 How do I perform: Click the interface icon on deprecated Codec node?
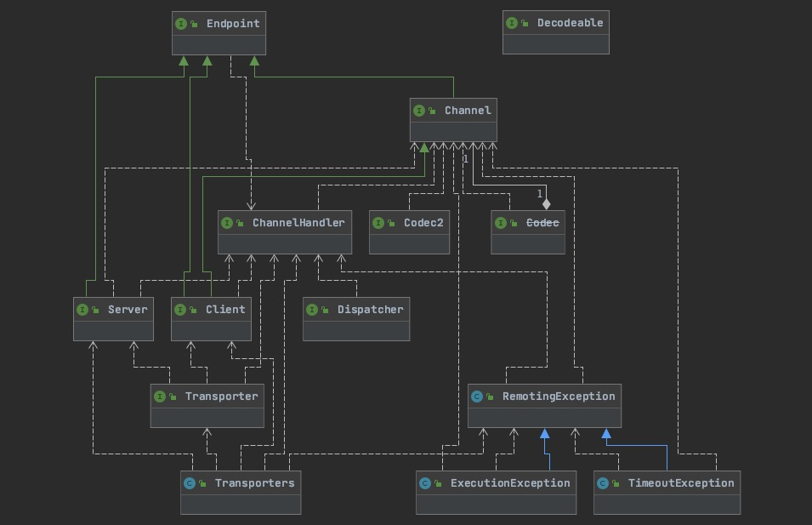[500, 223]
